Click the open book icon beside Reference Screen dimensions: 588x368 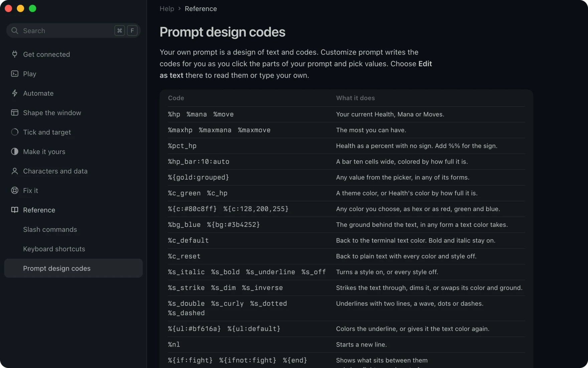coord(15,210)
